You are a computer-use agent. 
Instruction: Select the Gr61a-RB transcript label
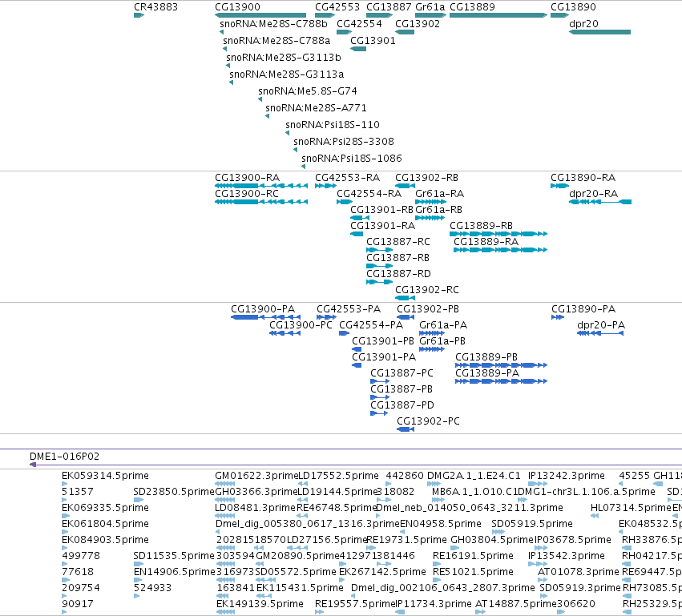click(439, 210)
